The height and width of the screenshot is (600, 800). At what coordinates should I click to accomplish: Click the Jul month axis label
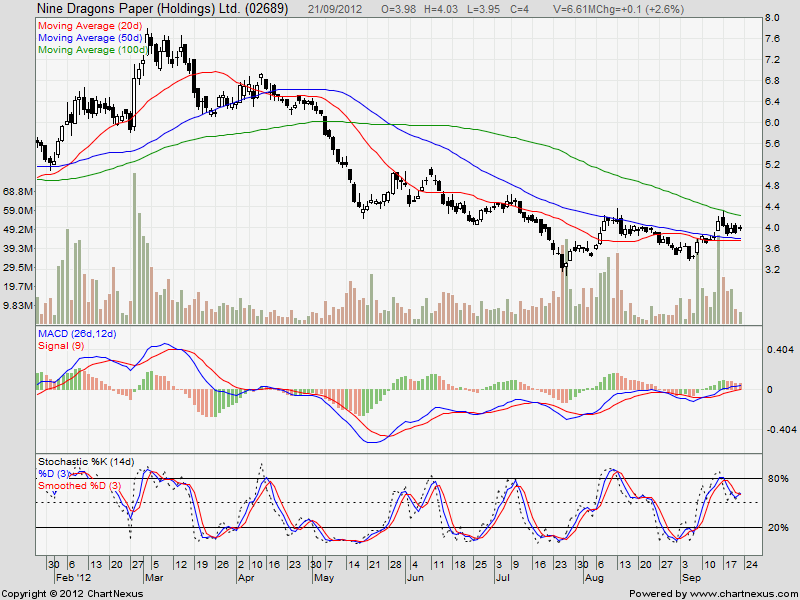pos(503,578)
